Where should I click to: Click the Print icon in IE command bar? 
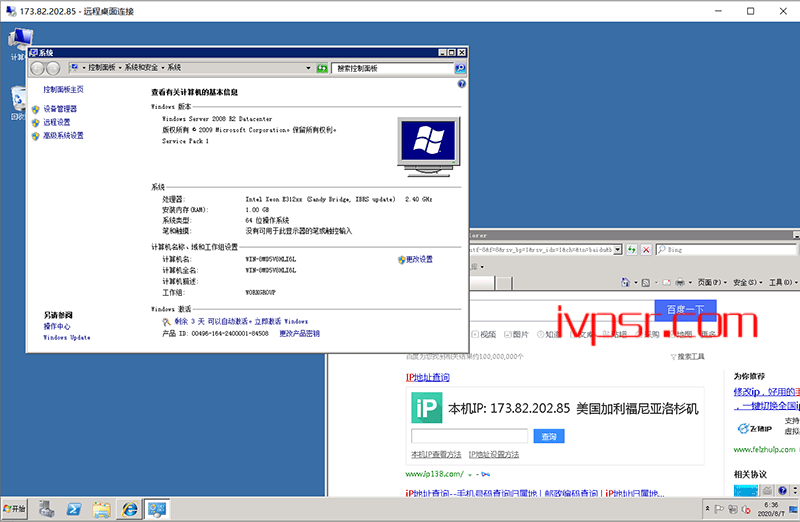tap(680, 282)
